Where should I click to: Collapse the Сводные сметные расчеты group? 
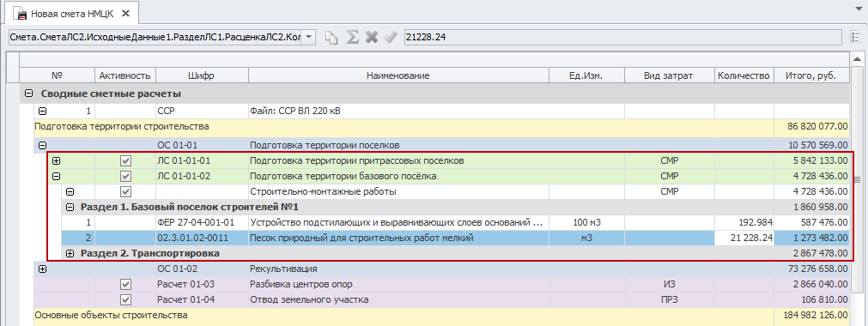click(29, 94)
